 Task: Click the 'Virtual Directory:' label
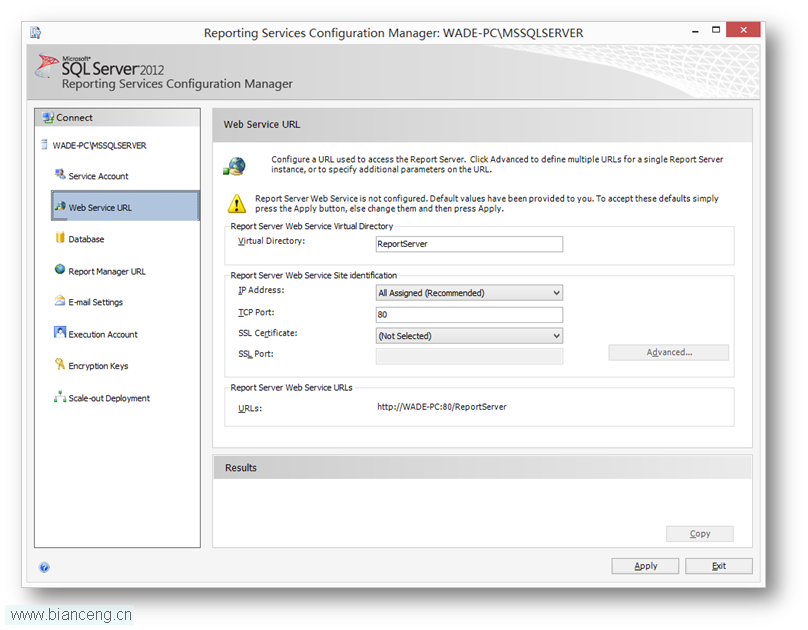coord(271,241)
